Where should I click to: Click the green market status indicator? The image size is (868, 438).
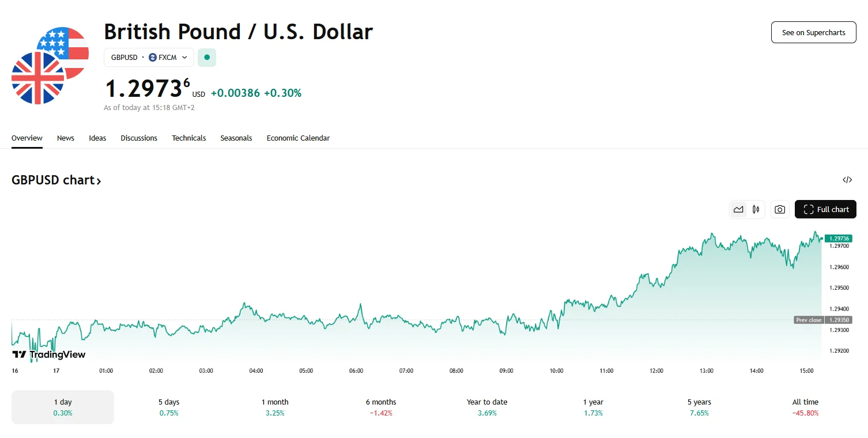tap(207, 58)
